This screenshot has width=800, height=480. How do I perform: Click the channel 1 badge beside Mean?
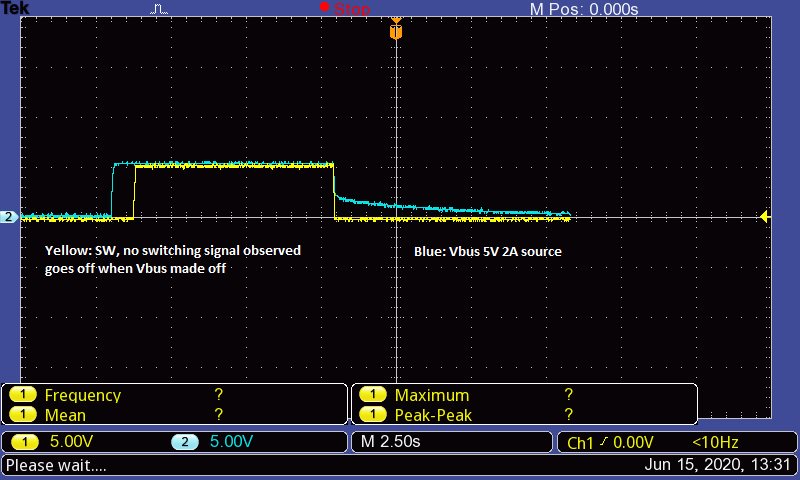pos(23,414)
